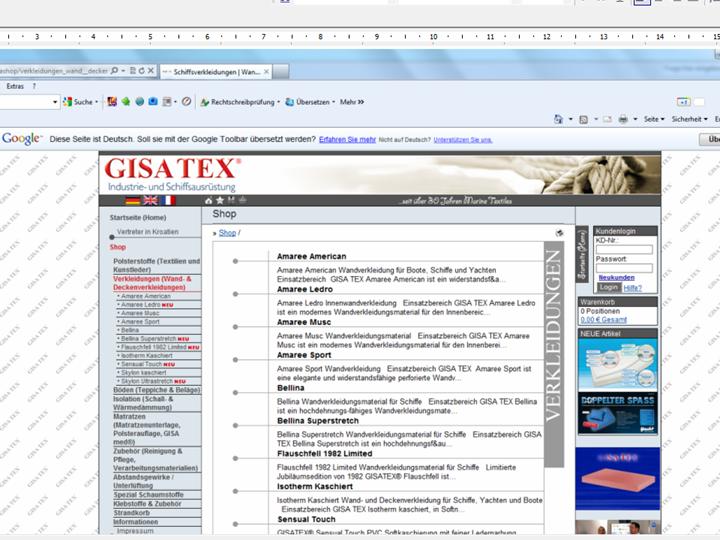Select the French flag icon
720x540 pixels.
point(168,201)
